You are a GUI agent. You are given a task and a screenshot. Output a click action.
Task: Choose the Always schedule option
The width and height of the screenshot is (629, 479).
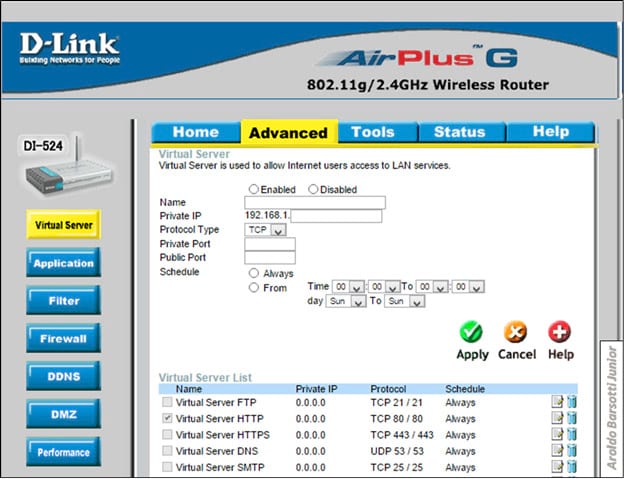[253, 273]
